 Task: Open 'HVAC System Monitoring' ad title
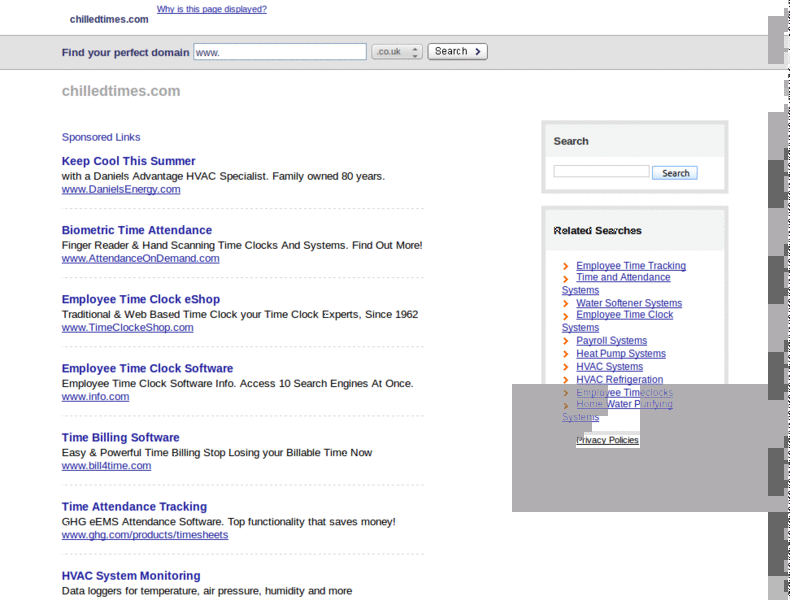click(131, 576)
